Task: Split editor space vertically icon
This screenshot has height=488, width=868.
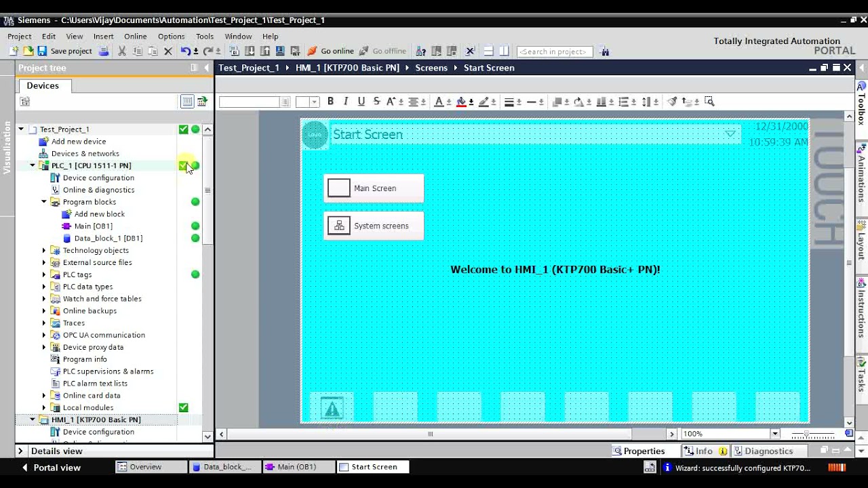Action: pyautogui.click(x=504, y=51)
